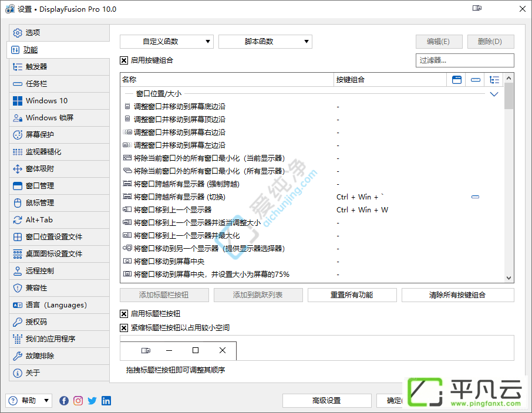Open the Instagram link icon
Viewport: 532px width, 413px height.
pyautogui.click(x=78, y=401)
